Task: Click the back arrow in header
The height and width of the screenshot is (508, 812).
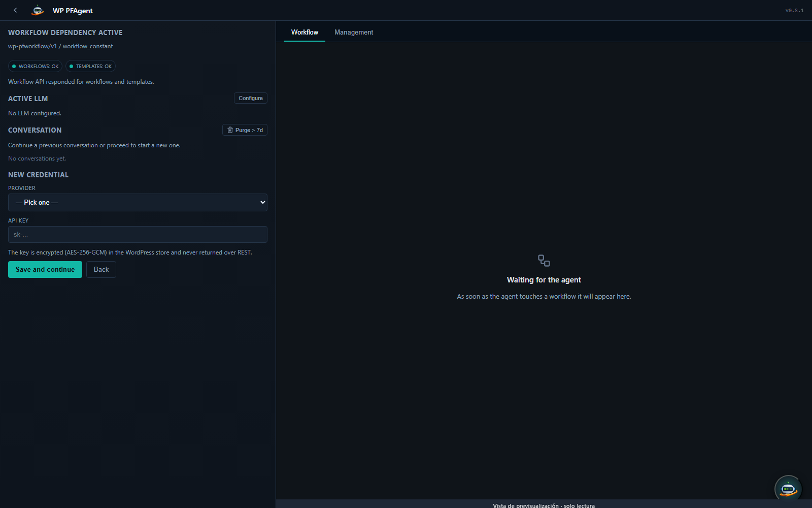Action: 15,10
